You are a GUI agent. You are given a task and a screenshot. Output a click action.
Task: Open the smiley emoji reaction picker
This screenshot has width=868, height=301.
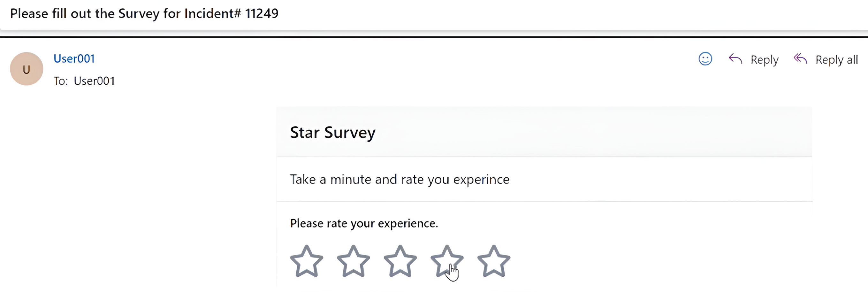[x=705, y=59]
